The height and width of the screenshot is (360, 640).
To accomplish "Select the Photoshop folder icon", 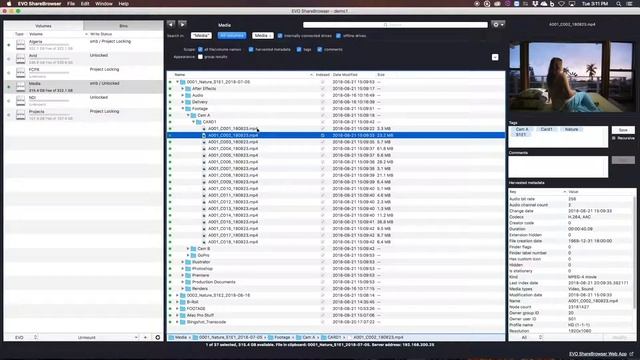I will pyautogui.click(x=188, y=269).
